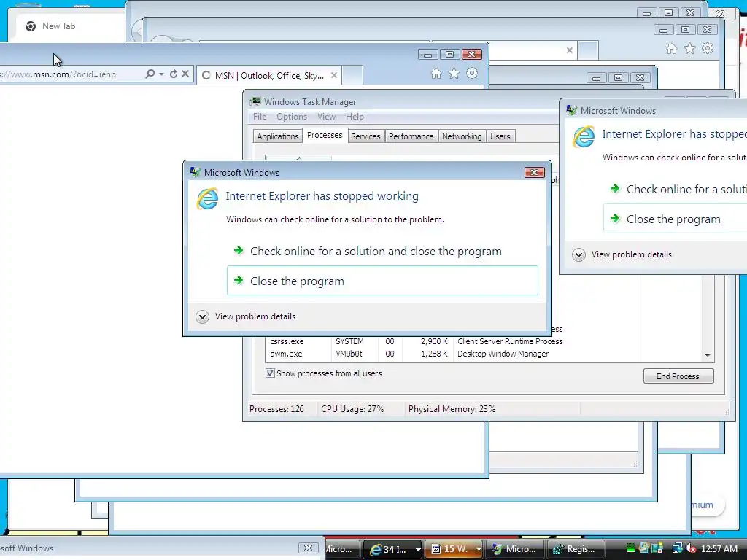Open Task Manager View menu
The width and height of the screenshot is (747, 560).
(326, 117)
